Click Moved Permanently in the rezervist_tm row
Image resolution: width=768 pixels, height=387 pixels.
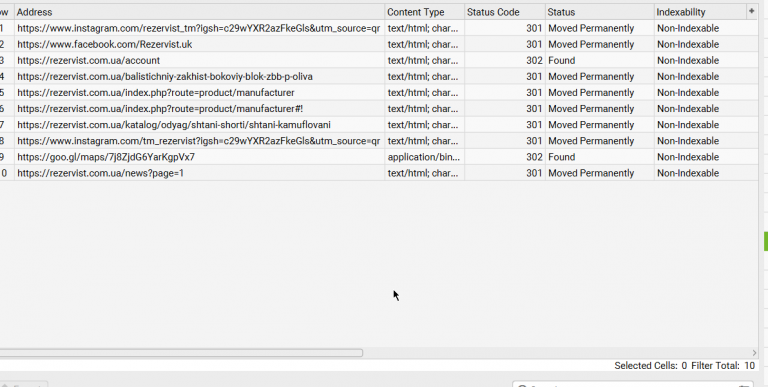click(600, 28)
